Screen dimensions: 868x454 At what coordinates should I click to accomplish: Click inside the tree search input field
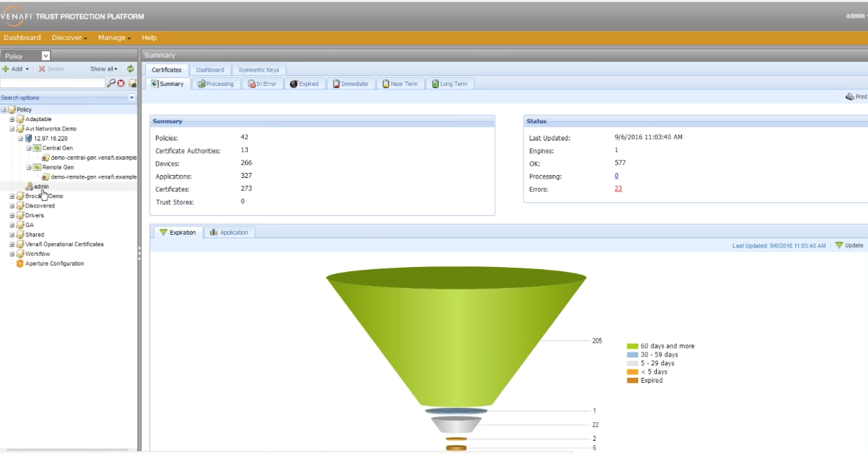click(53, 83)
